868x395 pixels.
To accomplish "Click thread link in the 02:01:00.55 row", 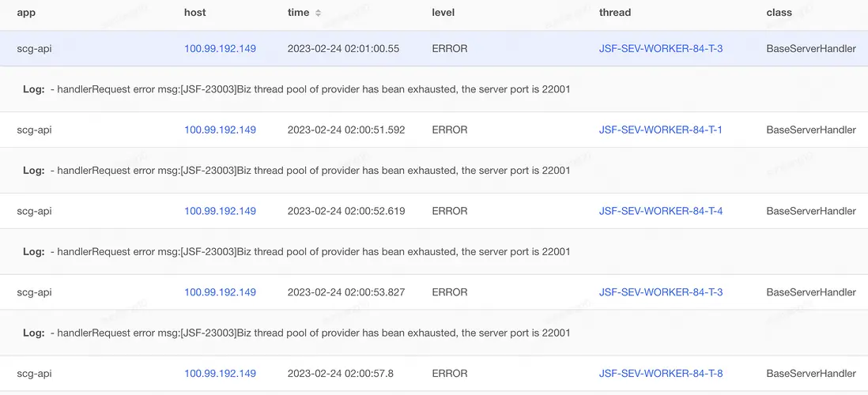I will (660, 49).
